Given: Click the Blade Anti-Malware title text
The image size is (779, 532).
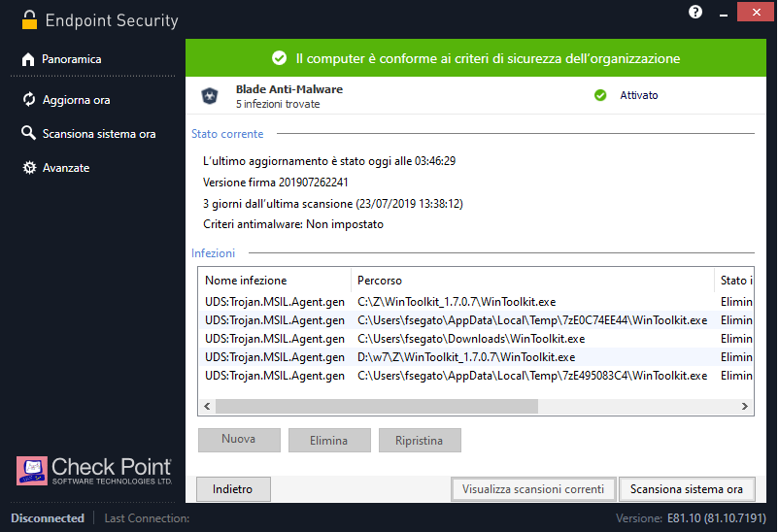Looking at the screenshot, I should tap(289, 89).
